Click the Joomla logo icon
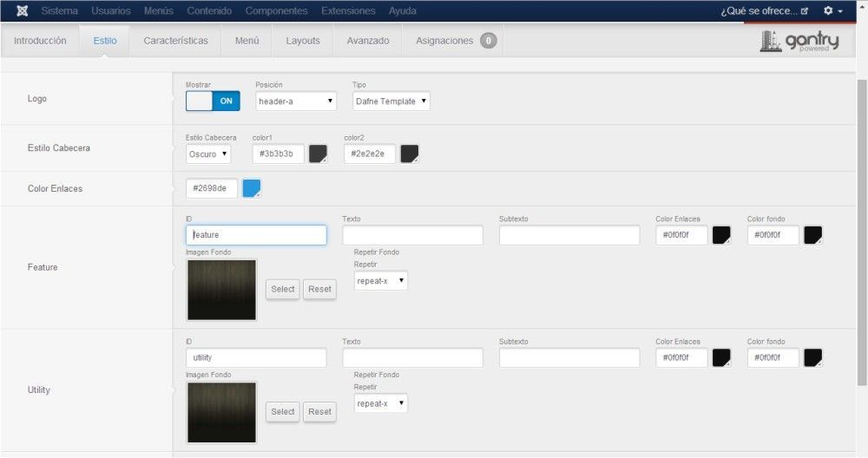 [23, 10]
